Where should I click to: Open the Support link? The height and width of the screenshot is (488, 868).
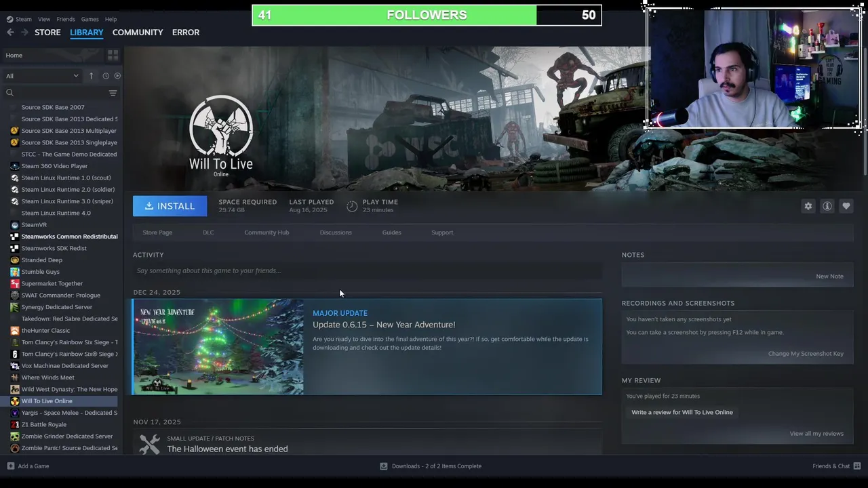click(x=442, y=232)
